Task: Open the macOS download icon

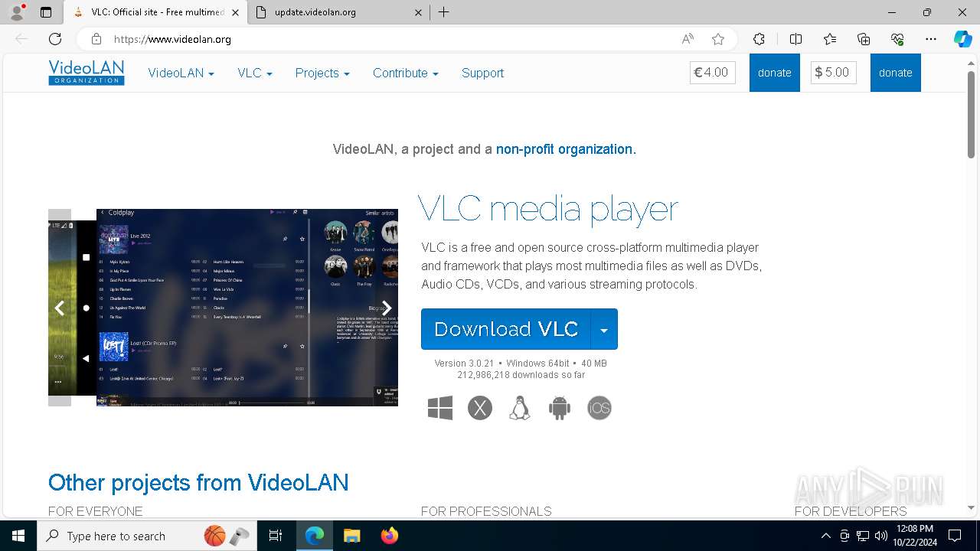Action: pos(480,408)
